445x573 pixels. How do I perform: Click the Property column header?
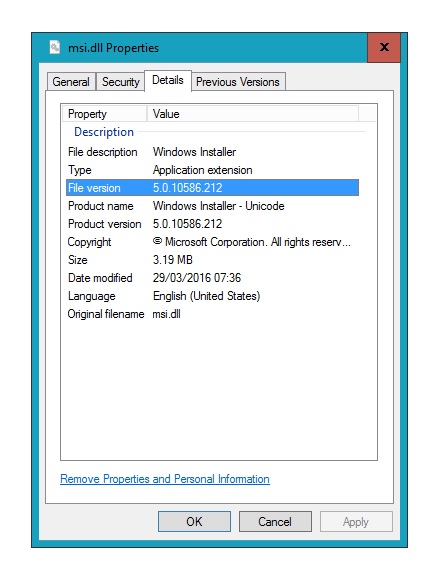click(104, 114)
